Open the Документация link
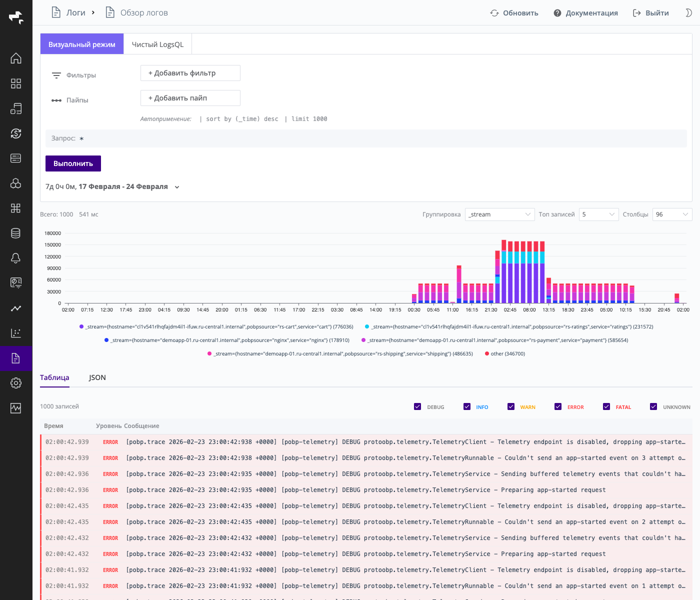700x600 pixels. pyautogui.click(x=591, y=12)
